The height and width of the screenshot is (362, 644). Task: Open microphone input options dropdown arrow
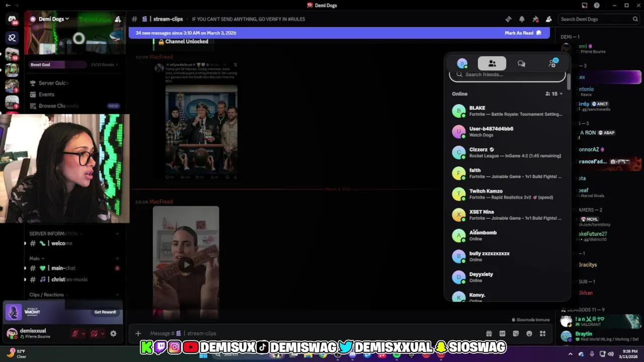coord(84,333)
